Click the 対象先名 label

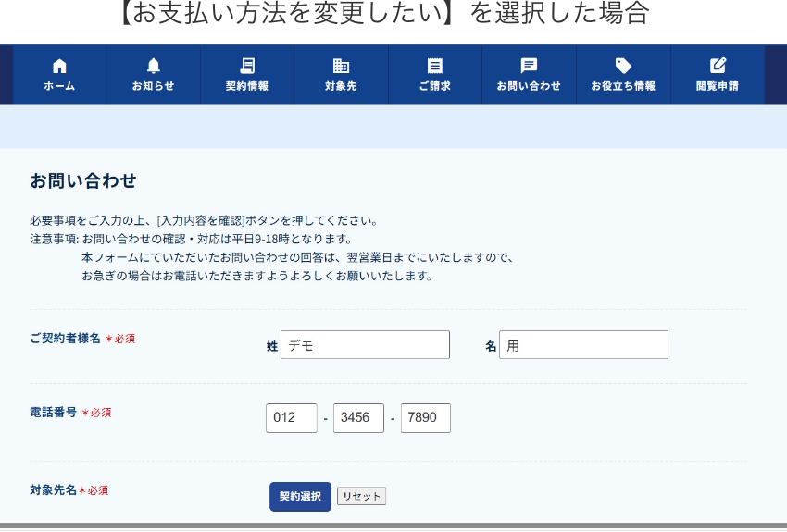point(53,489)
